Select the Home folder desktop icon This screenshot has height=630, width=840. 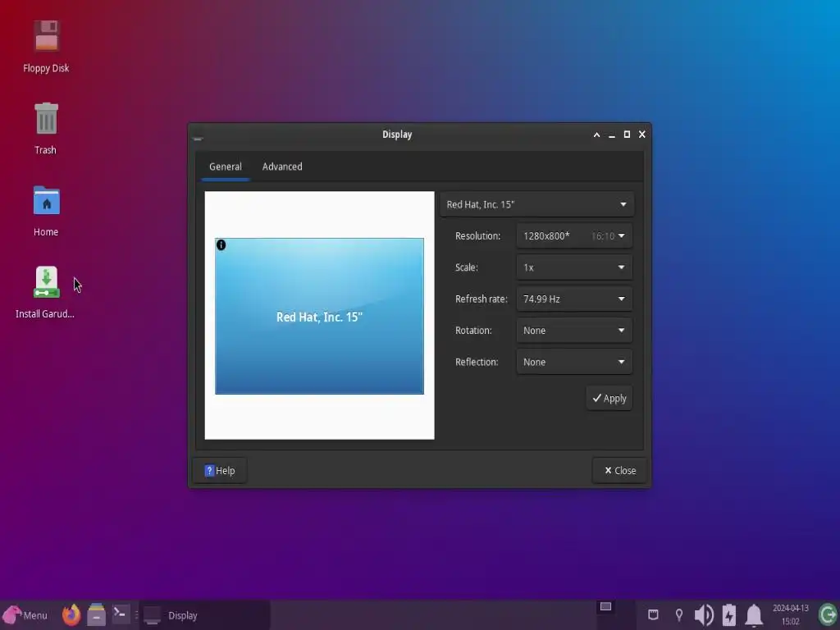click(x=46, y=200)
